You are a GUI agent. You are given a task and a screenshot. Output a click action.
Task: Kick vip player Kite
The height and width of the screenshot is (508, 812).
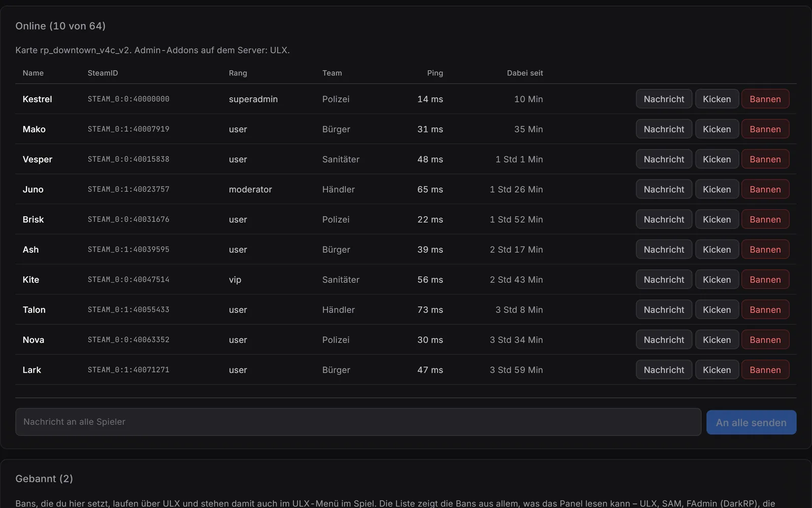pos(717,279)
